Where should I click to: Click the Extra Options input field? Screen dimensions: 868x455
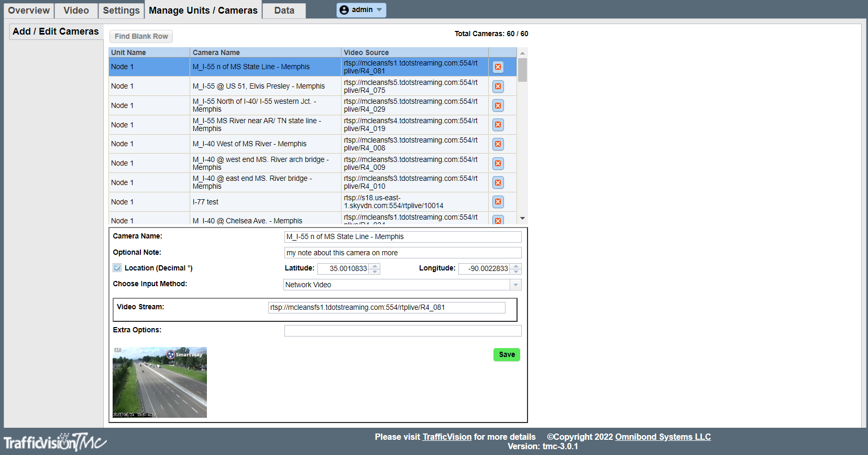pyautogui.click(x=403, y=331)
